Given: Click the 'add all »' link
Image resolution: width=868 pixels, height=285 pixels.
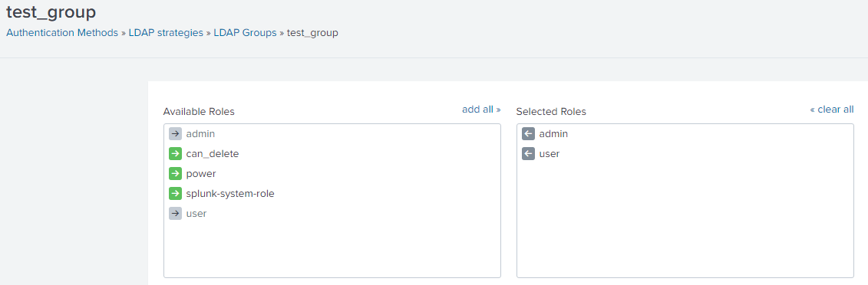Looking at the screenshot, I should click(x=481, y=110).
